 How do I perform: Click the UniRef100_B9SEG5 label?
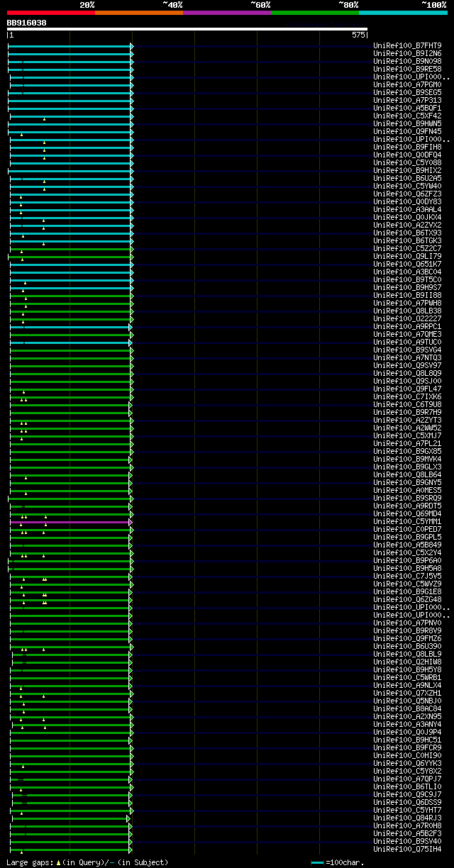[x=407, y=93]
